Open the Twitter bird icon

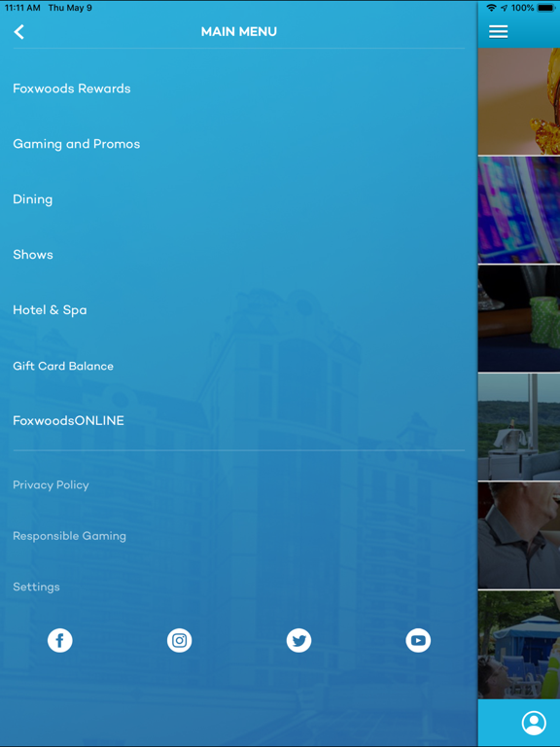click(x=299, y=640)
